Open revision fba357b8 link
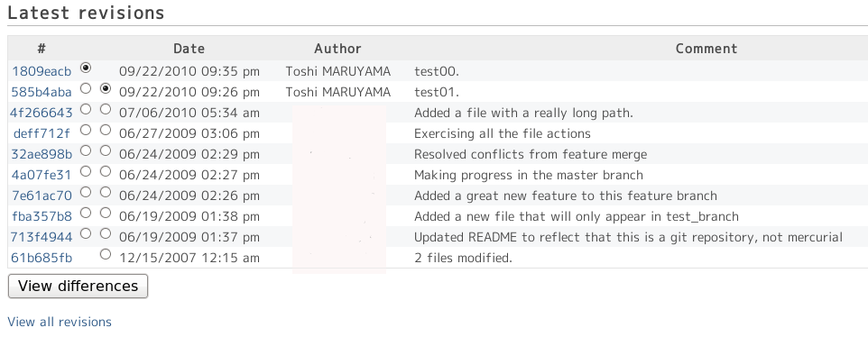This screenshot has height=337, width=868. (42, 216)
